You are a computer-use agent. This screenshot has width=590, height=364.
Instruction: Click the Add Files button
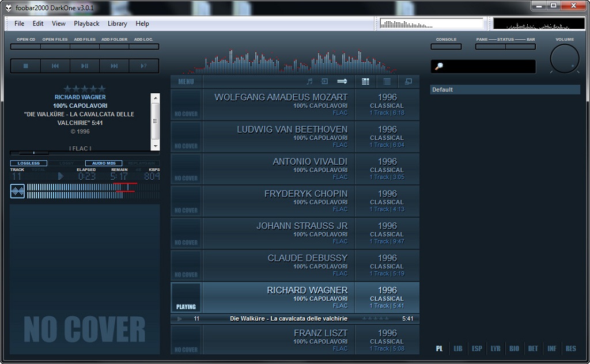point(85,47)
